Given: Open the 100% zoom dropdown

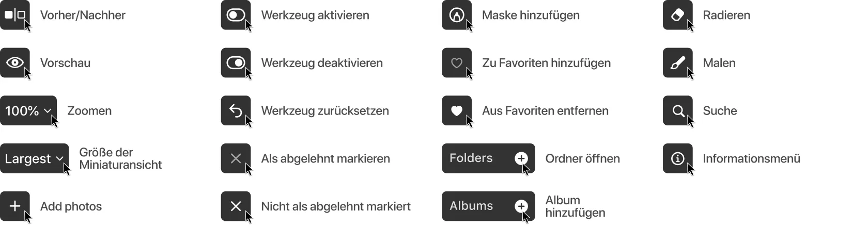Looking at the screenshot, I should click(28, 110).
